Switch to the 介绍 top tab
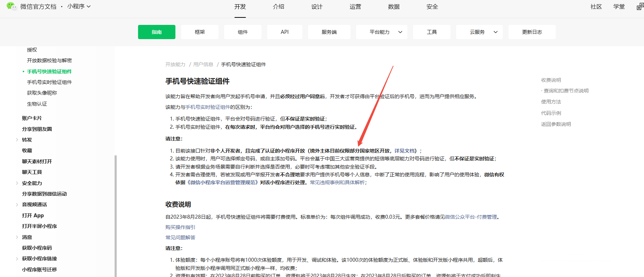 click(279, 7)
